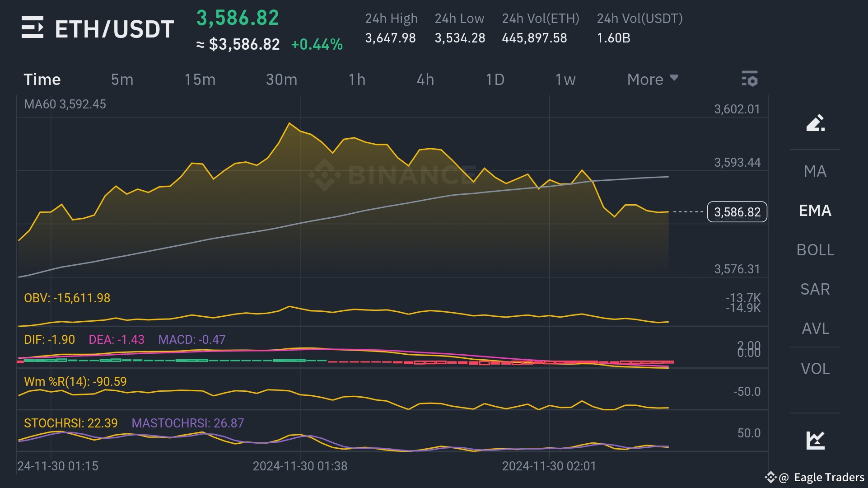Open the trading pair list menu icon

pyautogui.click(x=33, y=28)
